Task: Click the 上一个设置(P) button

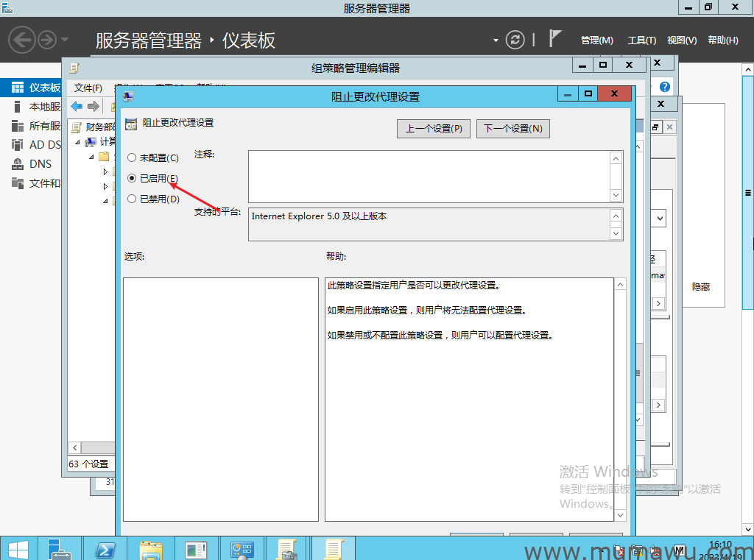Action: coord(434,129)
